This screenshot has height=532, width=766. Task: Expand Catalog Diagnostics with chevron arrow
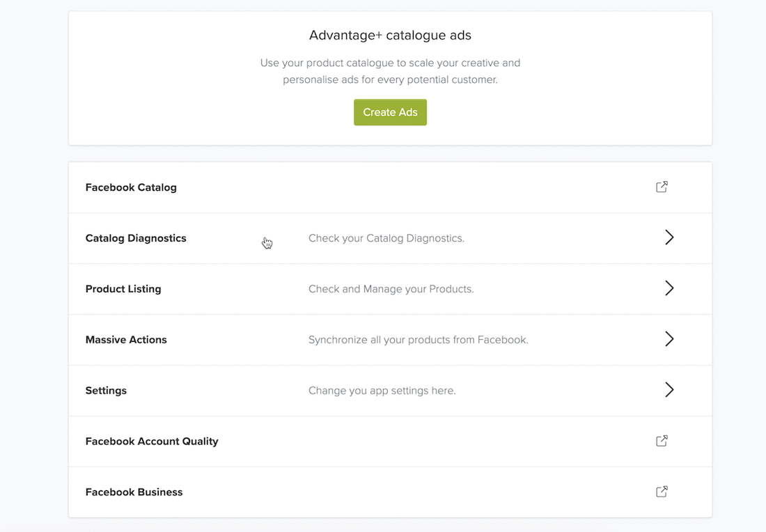click(x=669, y=237)
